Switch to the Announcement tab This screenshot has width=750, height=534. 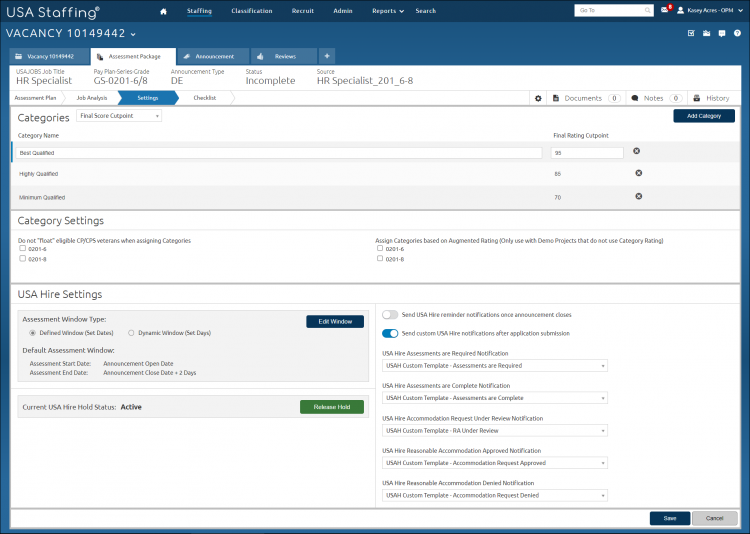pos(213,56)
